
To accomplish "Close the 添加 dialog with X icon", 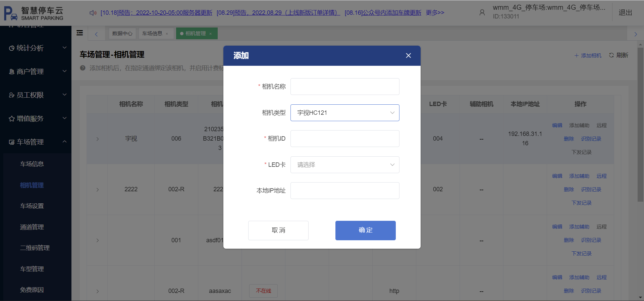I will coord(408,56).
